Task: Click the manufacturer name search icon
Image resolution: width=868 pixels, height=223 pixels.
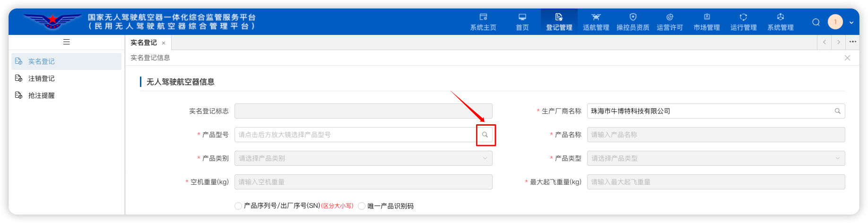Action: (837, 111)
